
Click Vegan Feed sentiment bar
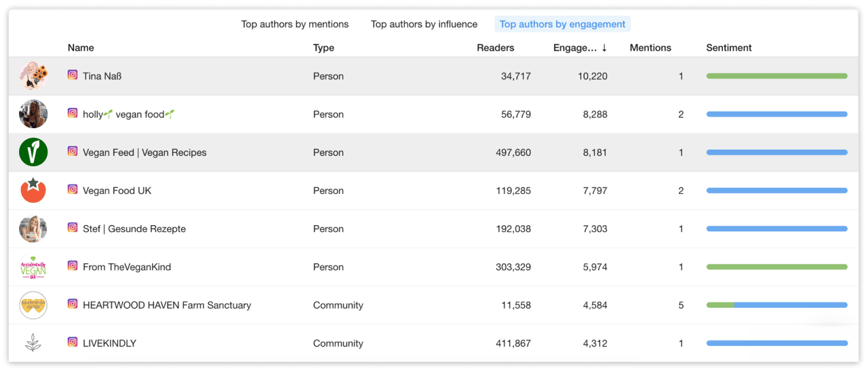click(x=776, y=153)
